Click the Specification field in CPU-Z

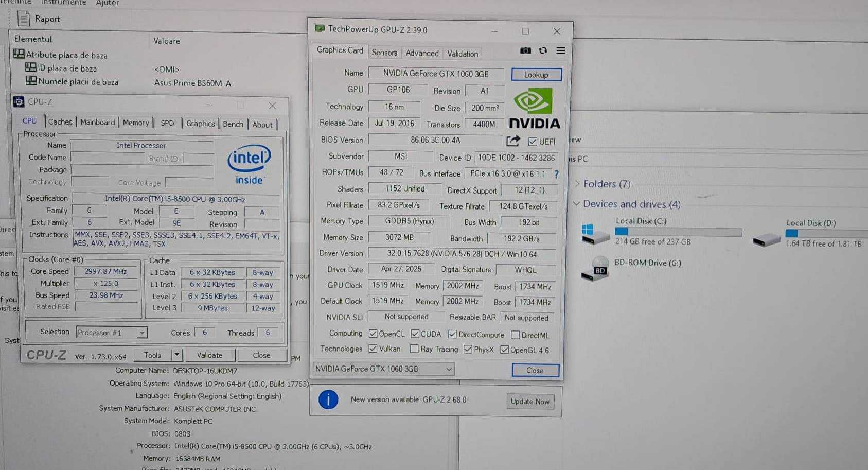click(x=175, y=199)
